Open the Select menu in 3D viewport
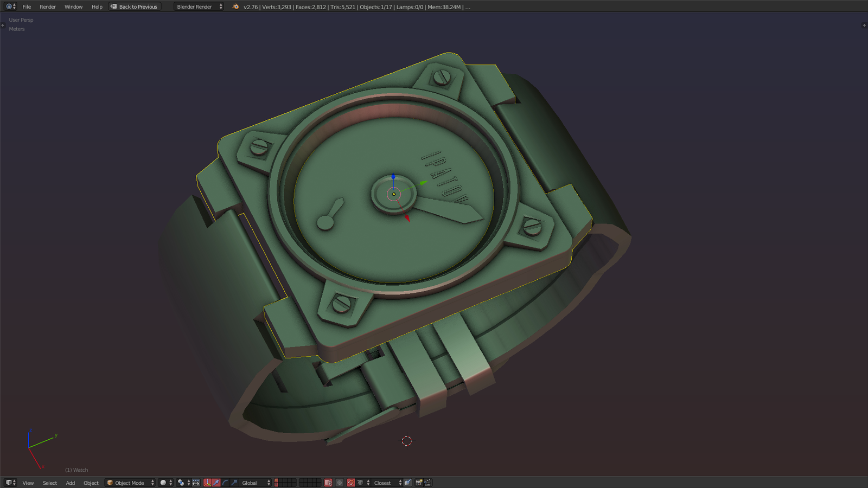Image resolution: width=868 pixels, height=488 pixels. click(x=50, y=483)
